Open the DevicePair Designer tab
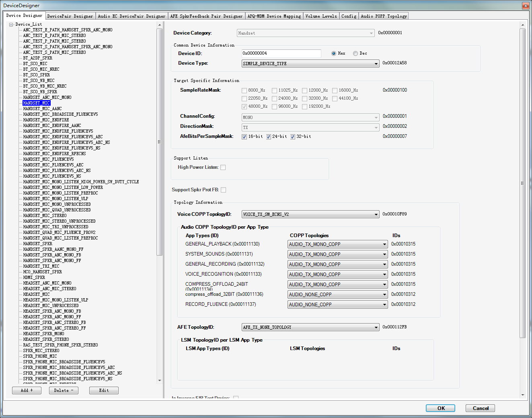This screenshot has height=418, width=532. pos(70,16)
